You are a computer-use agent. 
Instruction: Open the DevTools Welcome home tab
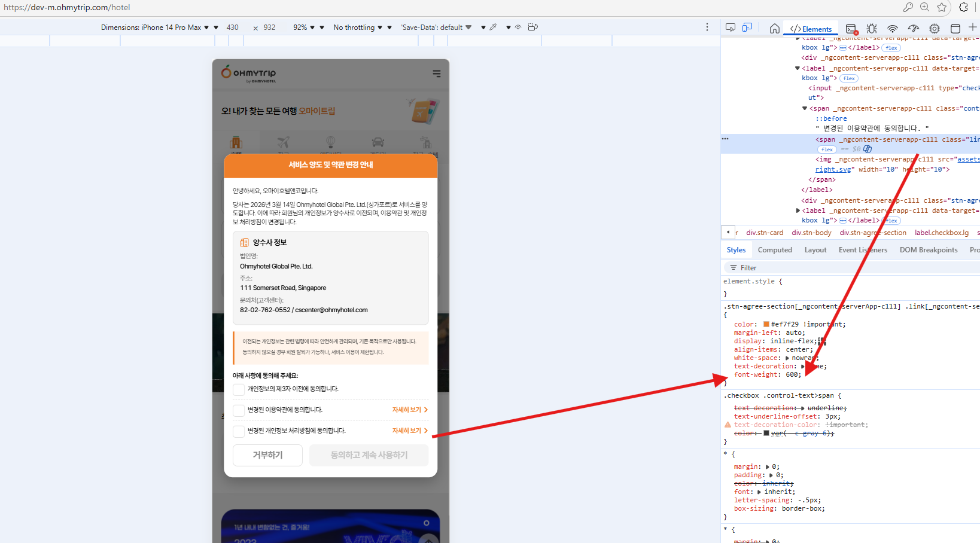tap(774, 28)
